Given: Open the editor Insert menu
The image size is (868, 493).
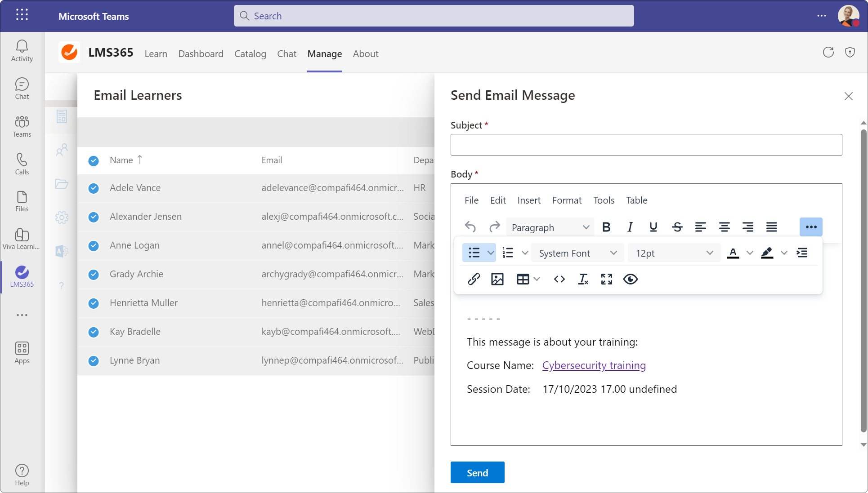Looking at the screenshot, I should [529, 200].
